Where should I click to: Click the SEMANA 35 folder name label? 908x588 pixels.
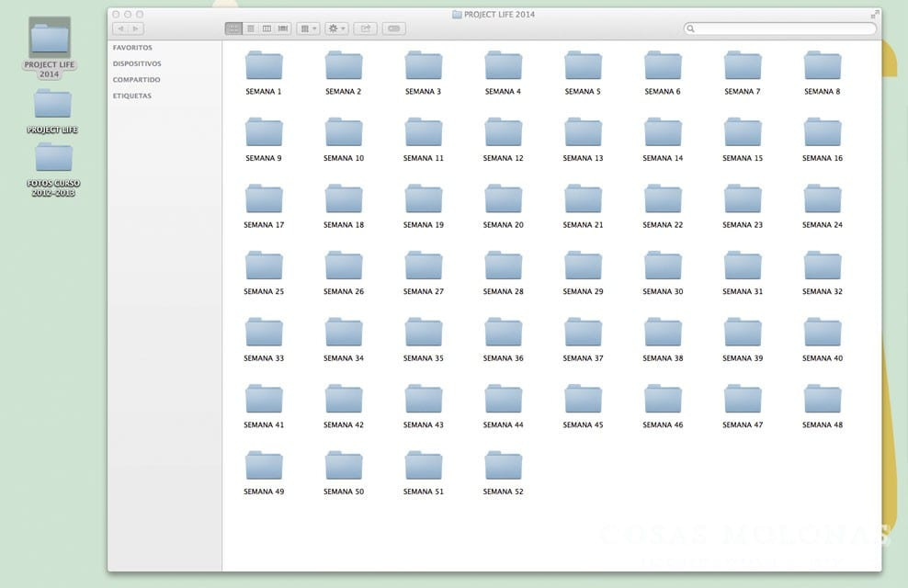coord(424,358)
